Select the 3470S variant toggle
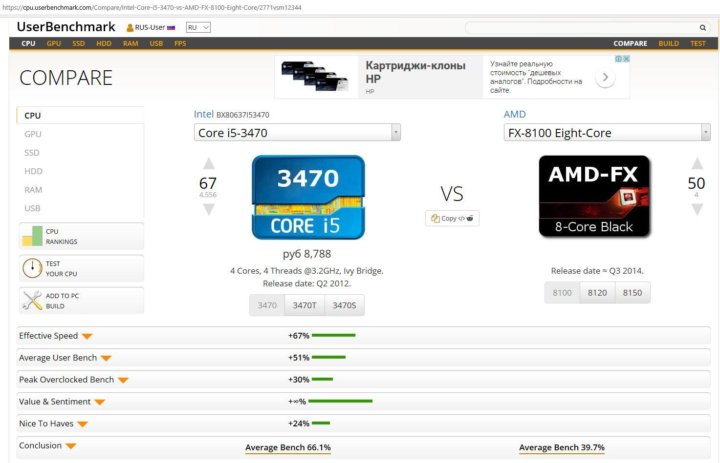This screenshot has width=720, height=463. click(343, 305)
